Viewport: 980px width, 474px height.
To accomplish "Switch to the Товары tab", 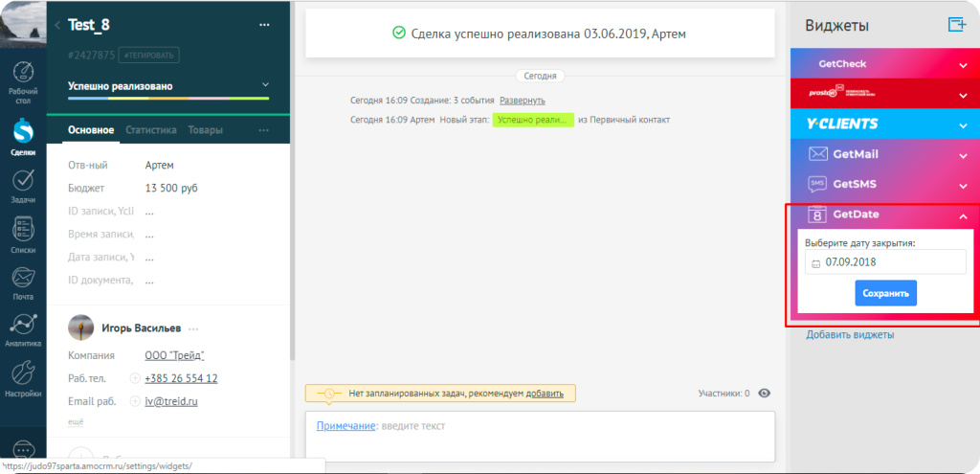I will click(205, 130).
